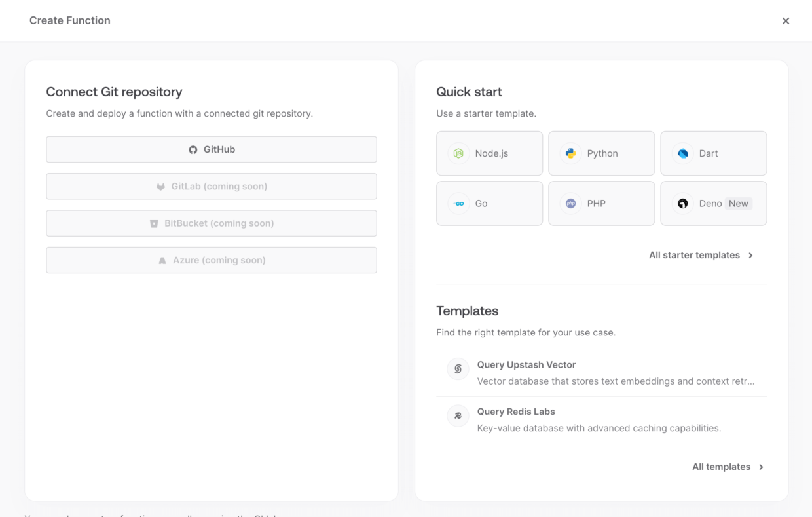
Task: Select the PHP starter template
Action: click(x=601, y=203)
